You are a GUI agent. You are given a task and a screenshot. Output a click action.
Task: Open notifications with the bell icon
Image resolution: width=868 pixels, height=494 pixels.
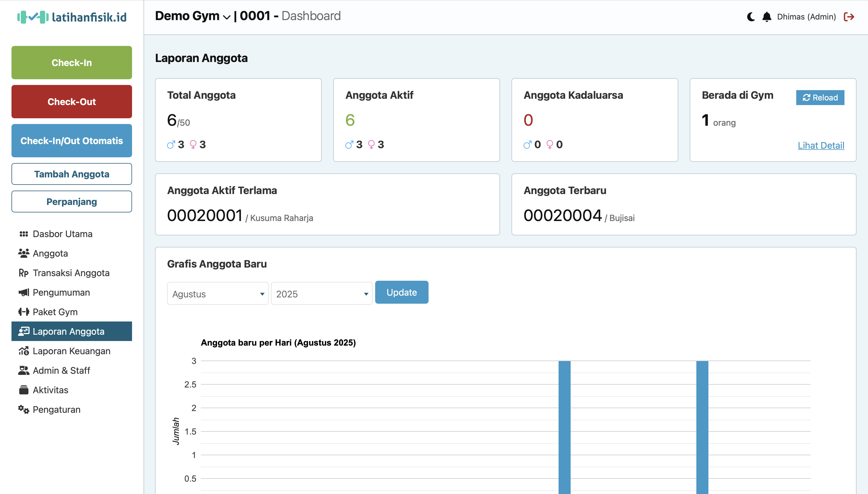(767, 17)
